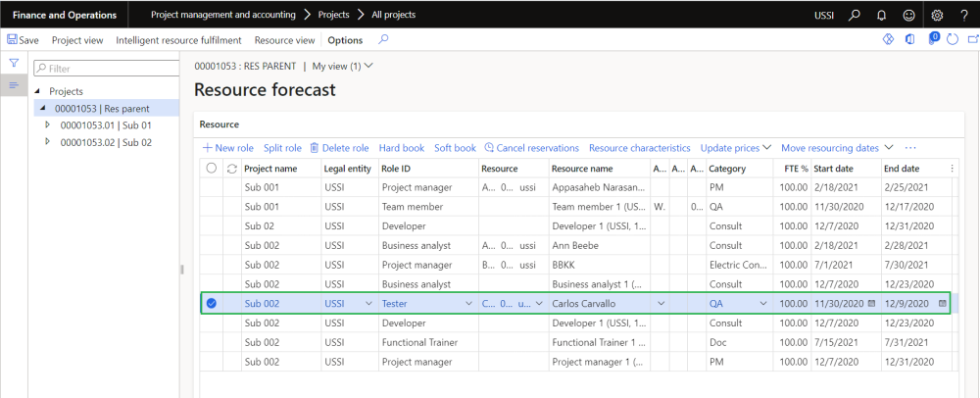Screen dimensions: 980x398
Task: Click the filter funnel icon in left pane
Action: [15, 63]
